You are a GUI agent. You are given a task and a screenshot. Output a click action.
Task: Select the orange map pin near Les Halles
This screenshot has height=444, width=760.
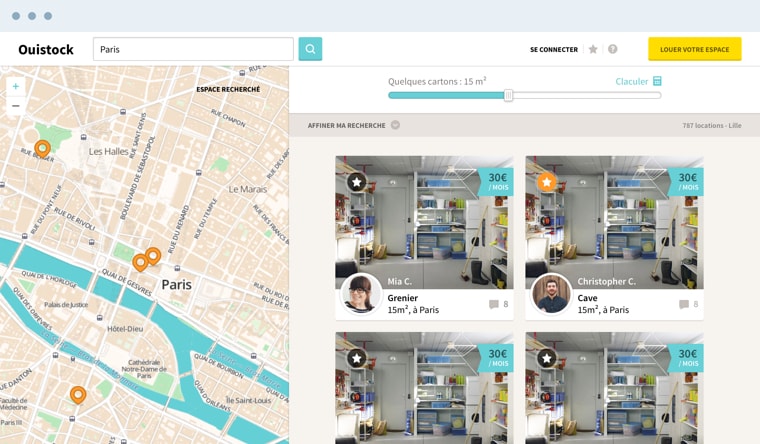tap(43, 148)
